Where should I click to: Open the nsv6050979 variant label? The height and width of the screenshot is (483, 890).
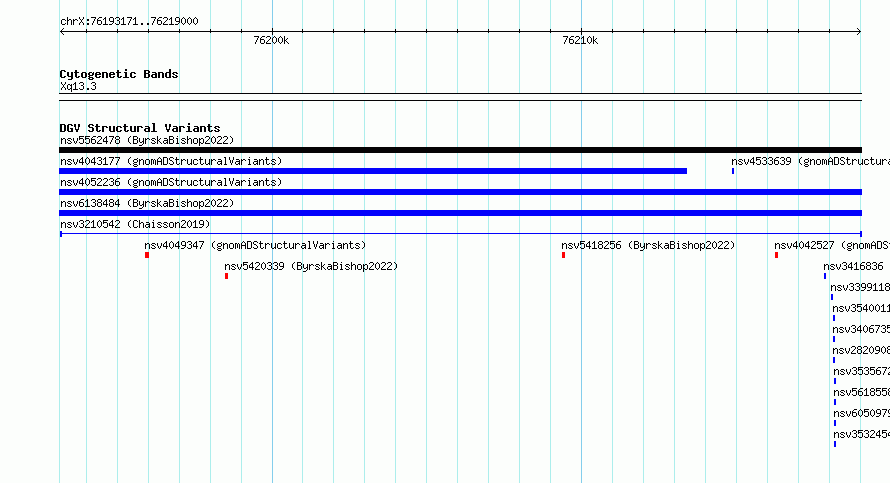pos(862,413)
